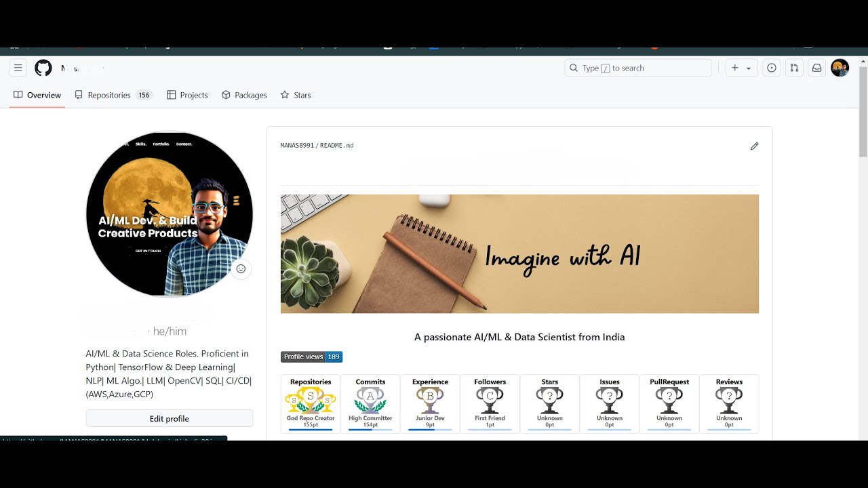Open the Stars tab

(296, 95)
